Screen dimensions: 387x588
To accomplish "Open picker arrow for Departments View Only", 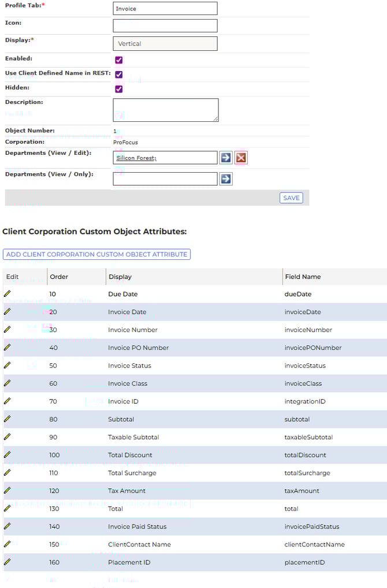I will point(226,179).
